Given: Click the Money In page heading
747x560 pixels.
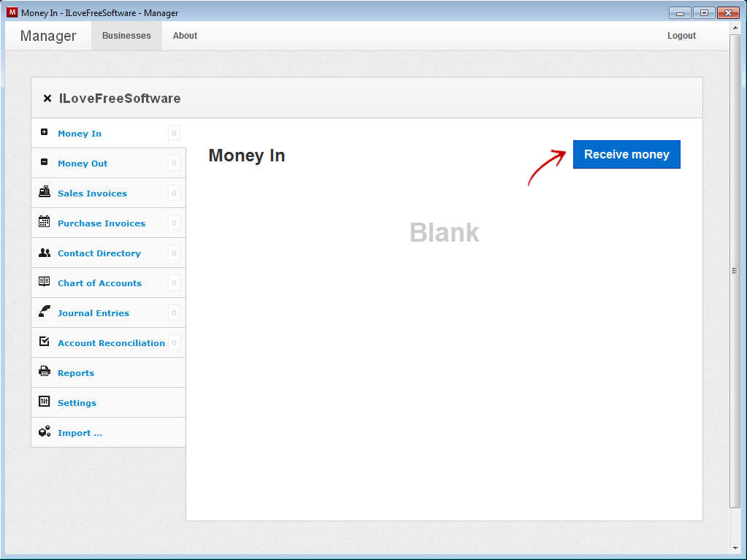Looking at the screenshot, I should click(247, 156).
